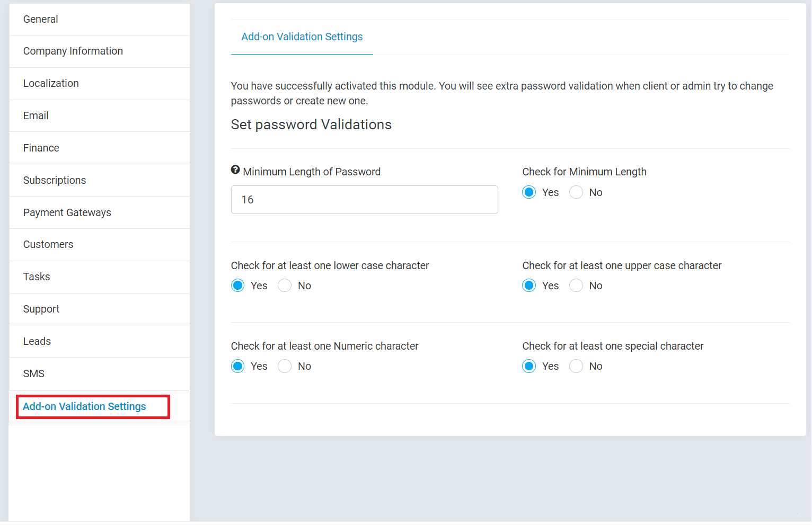Open the highlighted Add-on Validation Settings link
This screenshot has width=812, height=525.
84,406
